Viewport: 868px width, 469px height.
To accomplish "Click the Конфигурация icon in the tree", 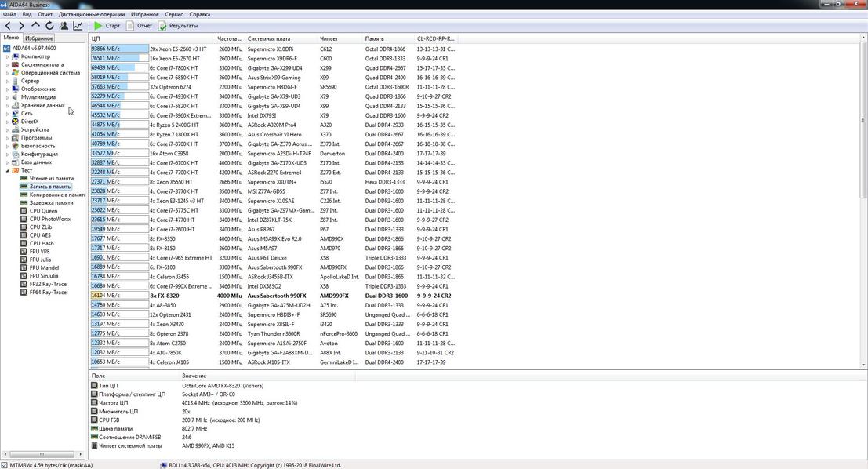I will 16,154.
